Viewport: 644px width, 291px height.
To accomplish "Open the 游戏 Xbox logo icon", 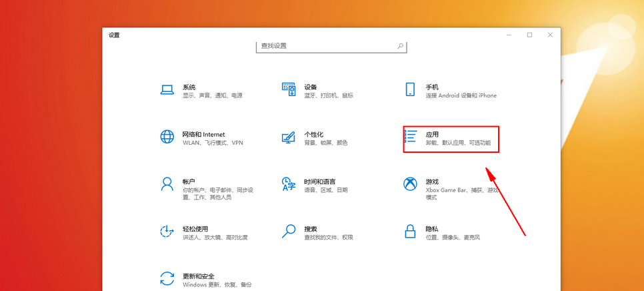I will [411, 184].
